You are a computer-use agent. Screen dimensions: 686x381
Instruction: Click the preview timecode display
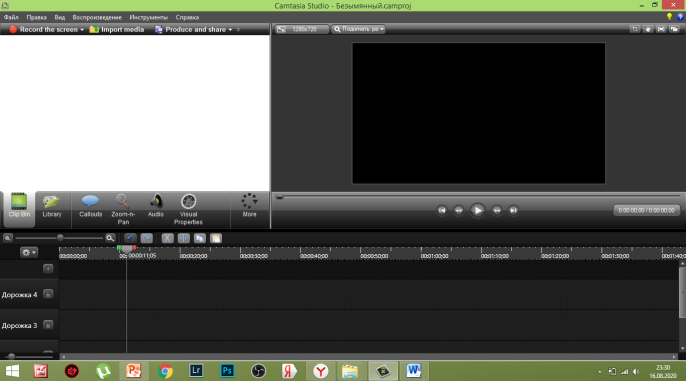646,210
